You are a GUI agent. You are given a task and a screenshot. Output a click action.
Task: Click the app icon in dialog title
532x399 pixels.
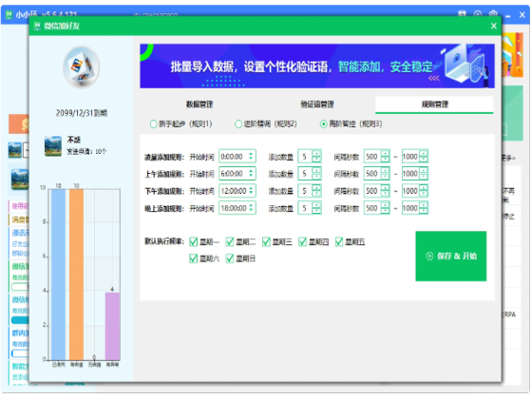pos(37,26)
